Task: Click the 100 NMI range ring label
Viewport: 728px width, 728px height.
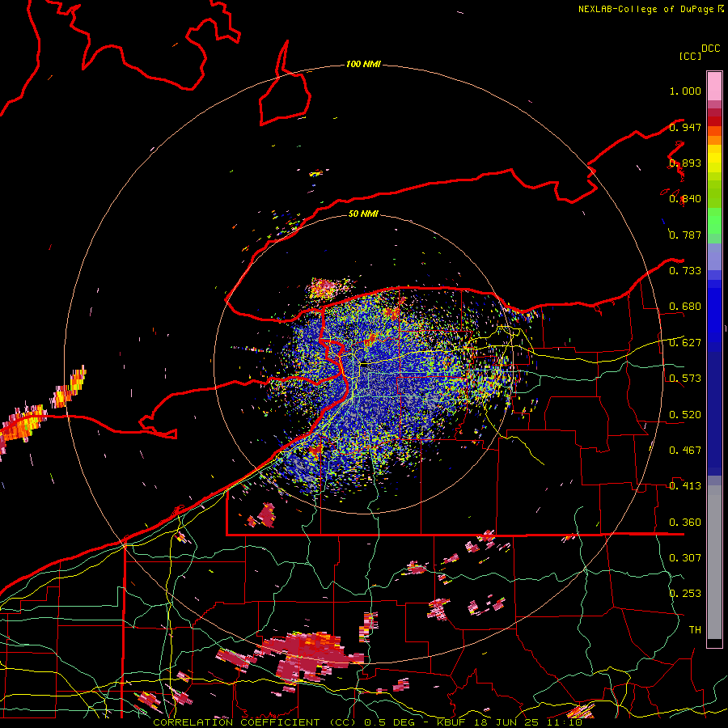Action: click(363, 64)
